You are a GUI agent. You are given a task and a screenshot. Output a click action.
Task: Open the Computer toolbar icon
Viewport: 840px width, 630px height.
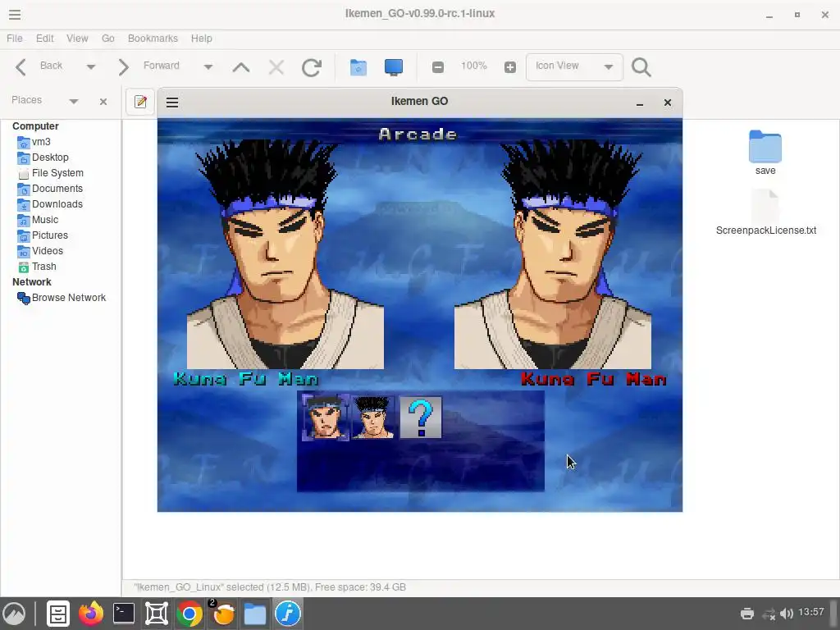(394, 67)
